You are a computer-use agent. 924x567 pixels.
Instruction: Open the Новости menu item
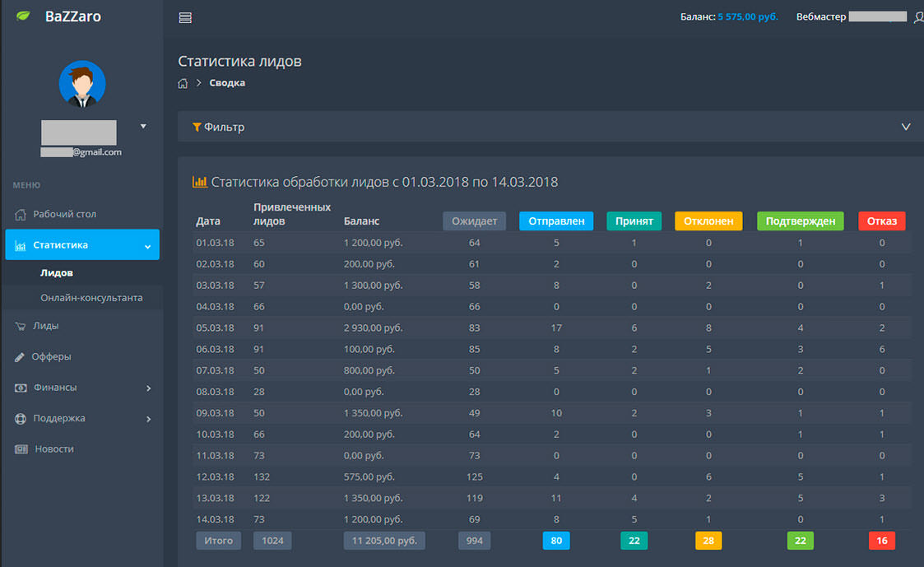pos(54,449)
